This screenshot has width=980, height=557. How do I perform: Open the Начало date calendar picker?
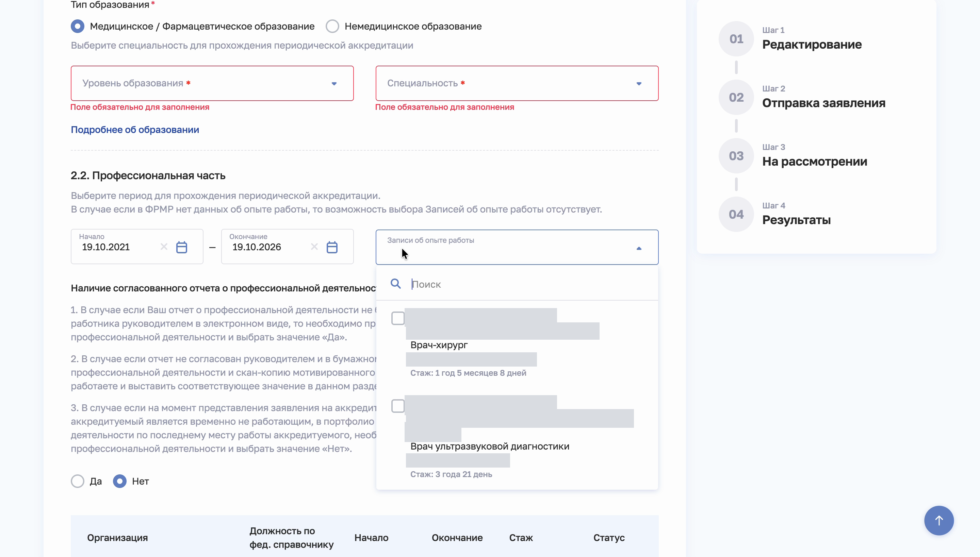[181, 247]
